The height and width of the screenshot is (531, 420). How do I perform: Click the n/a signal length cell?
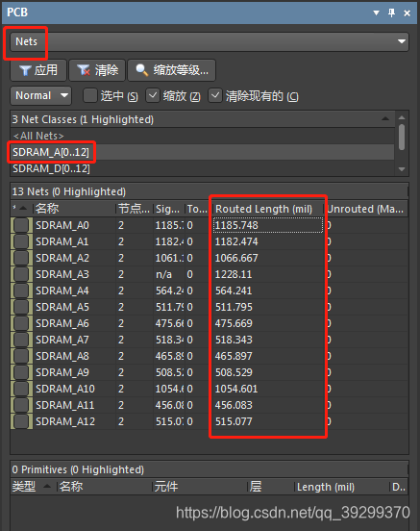click(163, 274)
